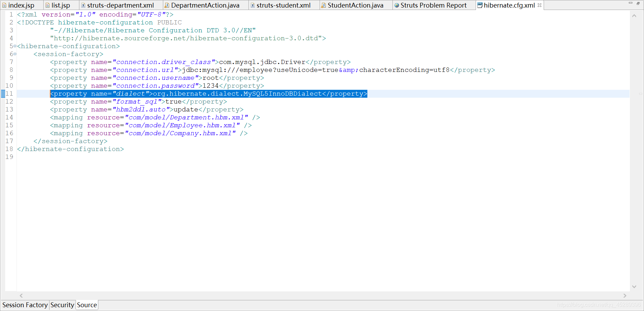Click the change marker beside line 11
Screen dimensions: 644x311
(x=3, y=94)
